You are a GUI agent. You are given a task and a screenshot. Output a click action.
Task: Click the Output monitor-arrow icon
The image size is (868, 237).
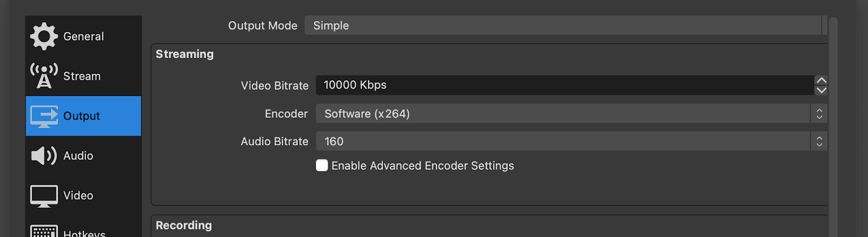tap(44, 116)
